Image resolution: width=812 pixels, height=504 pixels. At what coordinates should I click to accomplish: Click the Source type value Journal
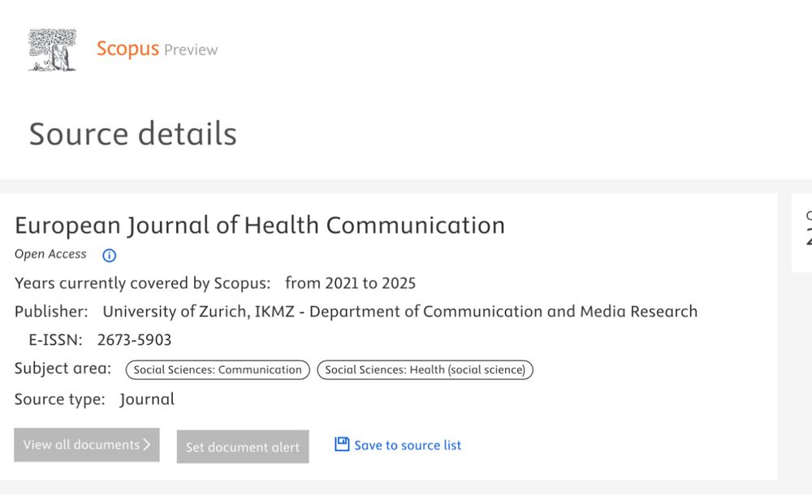147,399
